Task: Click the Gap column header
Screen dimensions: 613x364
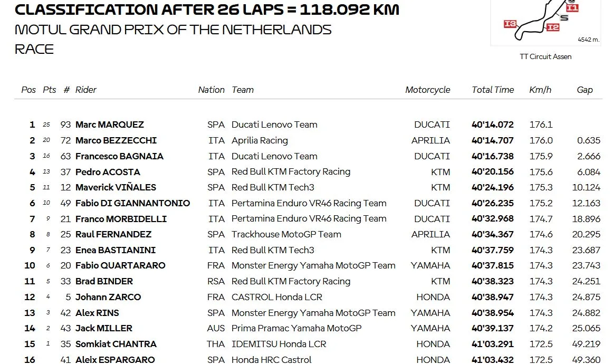Action: 585,90
